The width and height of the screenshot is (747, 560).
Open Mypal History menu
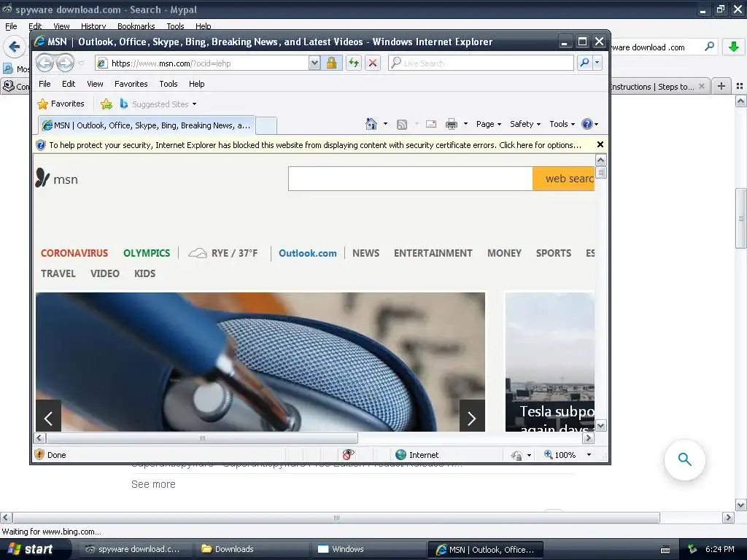93,26
